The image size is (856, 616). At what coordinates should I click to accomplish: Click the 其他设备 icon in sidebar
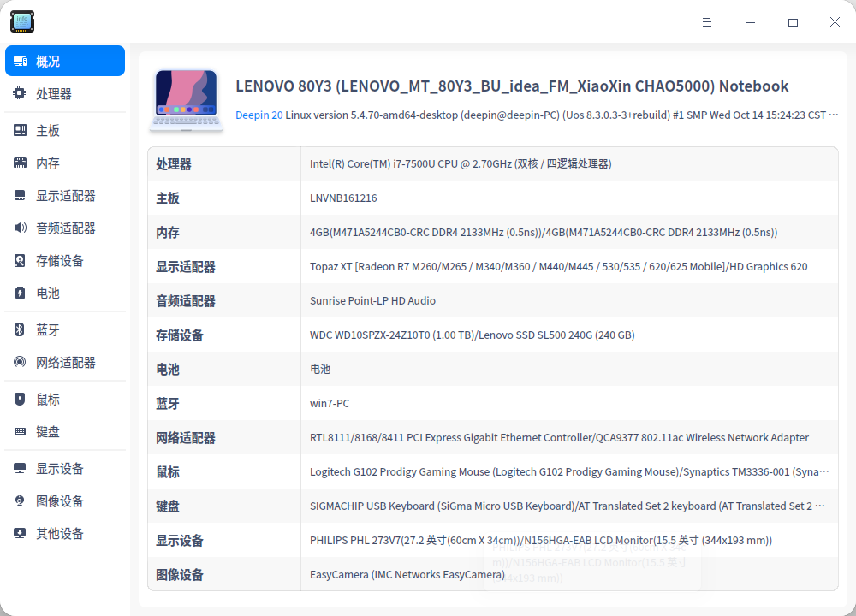click(20, 533)
